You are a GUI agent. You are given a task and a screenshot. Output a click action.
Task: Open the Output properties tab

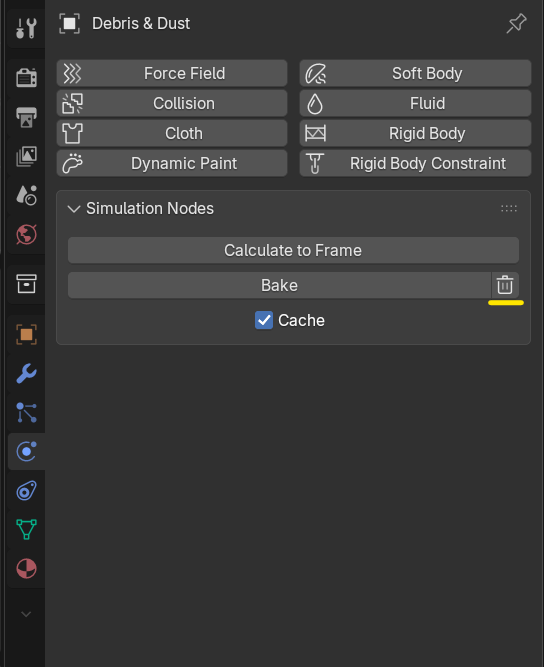point(26,117)
